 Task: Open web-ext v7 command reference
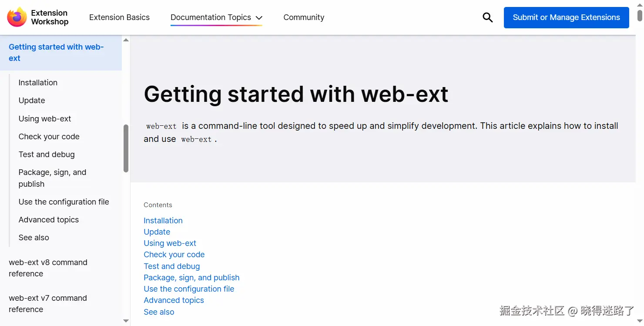point(48,304)
